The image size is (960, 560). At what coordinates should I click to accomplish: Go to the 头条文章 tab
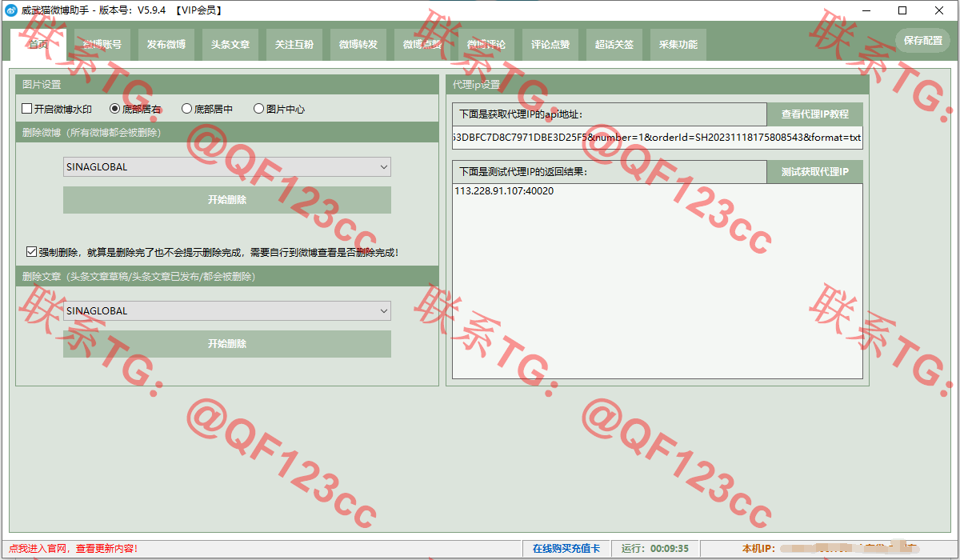point(230,45)
